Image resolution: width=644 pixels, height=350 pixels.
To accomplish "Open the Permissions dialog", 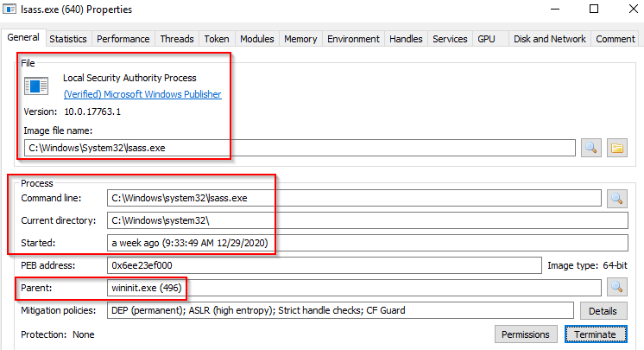I will pos(525,334).
